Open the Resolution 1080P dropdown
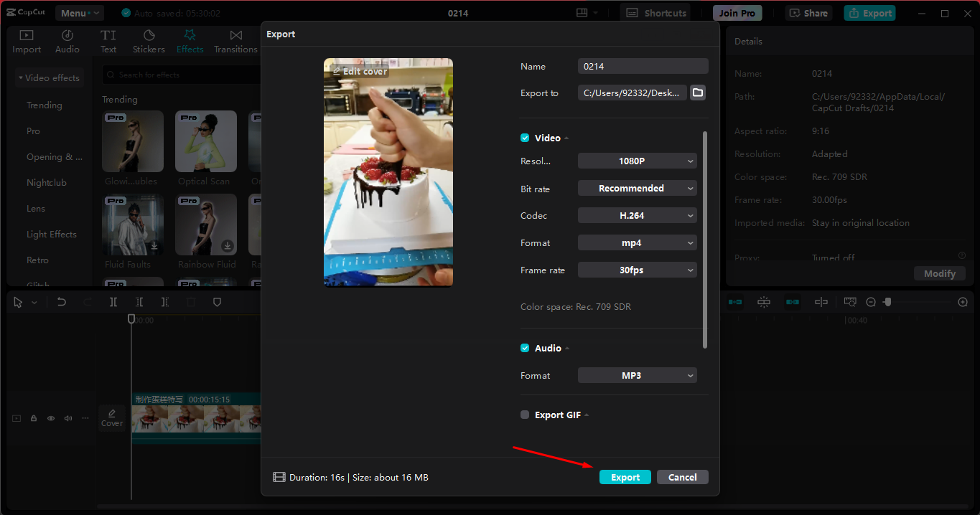The width and height of the screenshot is (980, 515). [638, 161]
